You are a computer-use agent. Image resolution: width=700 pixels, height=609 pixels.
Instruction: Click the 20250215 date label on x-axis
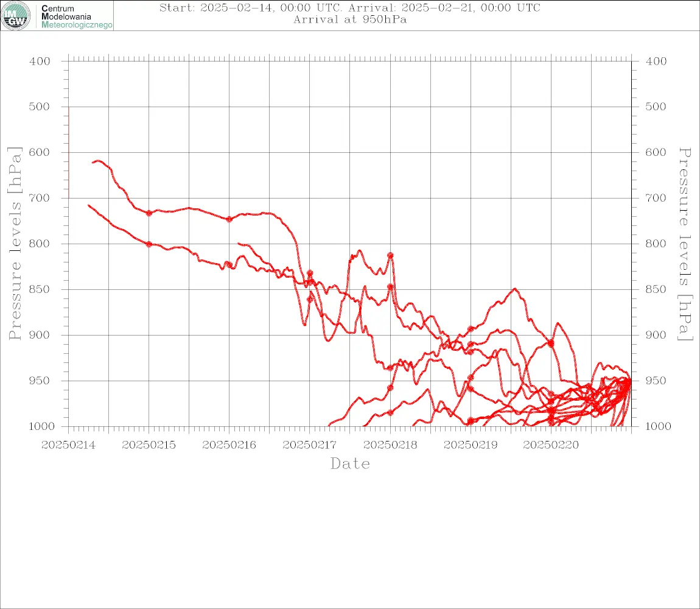point(149,445)
